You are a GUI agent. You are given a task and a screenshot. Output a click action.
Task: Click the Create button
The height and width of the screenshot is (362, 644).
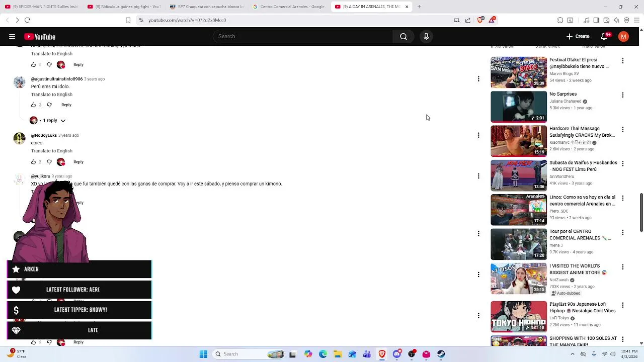(578, 37)
